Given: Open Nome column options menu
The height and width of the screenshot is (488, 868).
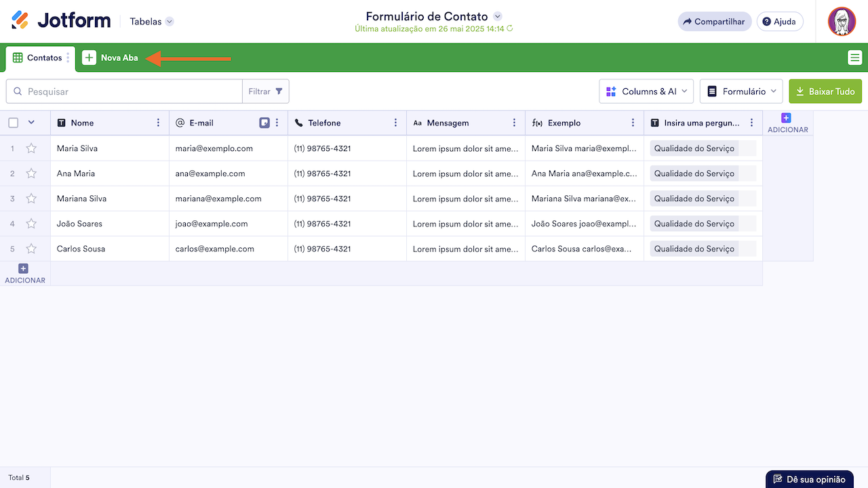Looking at the screenshot, I should pyautogui.click(x=159, y=123).
